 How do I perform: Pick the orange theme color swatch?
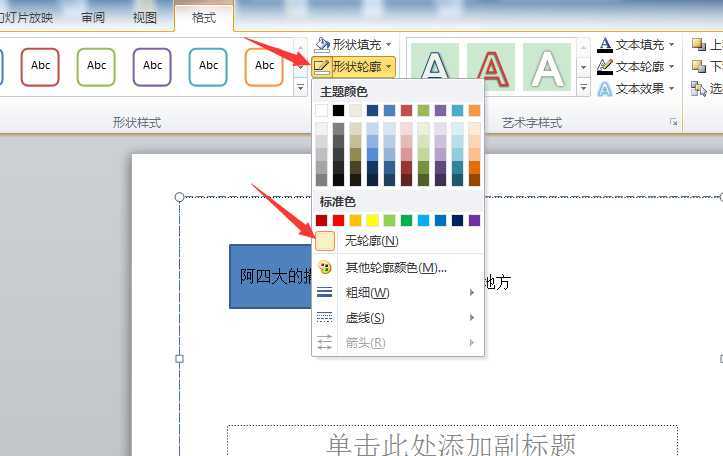(x=474, y=110)
